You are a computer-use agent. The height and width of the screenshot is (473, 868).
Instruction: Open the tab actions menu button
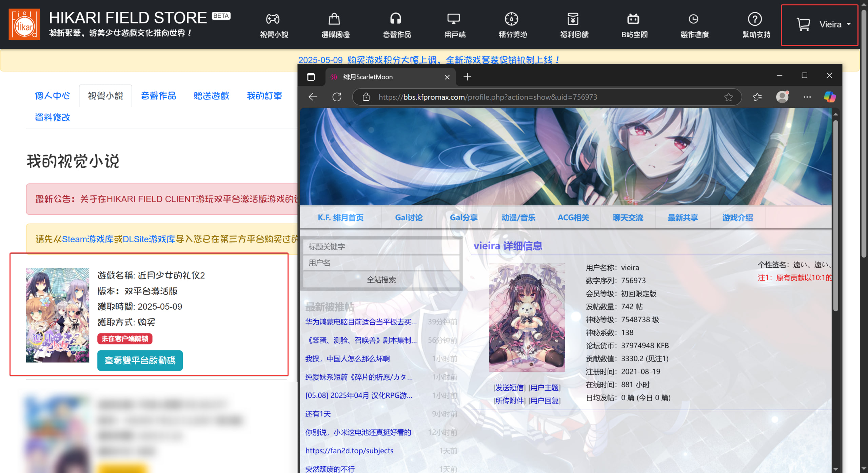click(311, 77)
